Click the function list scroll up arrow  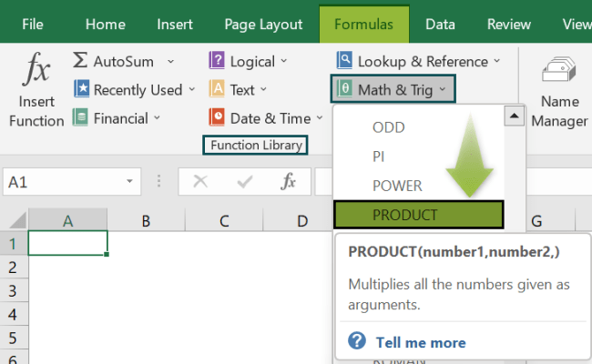click(x=514, y=116)
